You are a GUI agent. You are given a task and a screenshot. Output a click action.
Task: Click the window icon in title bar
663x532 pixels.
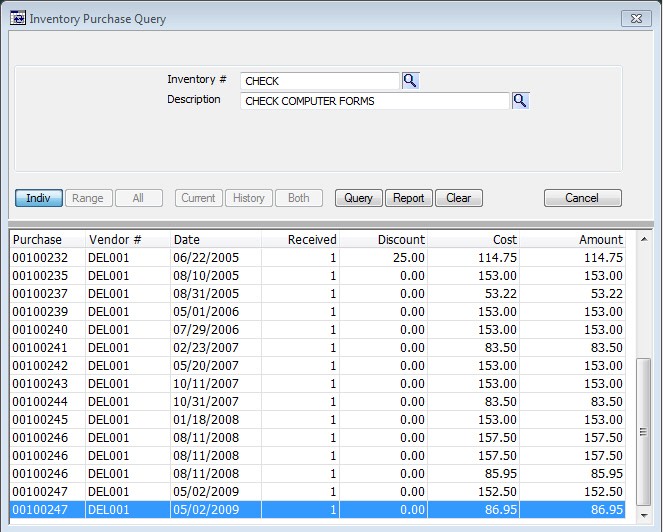(x=18, y=18)
